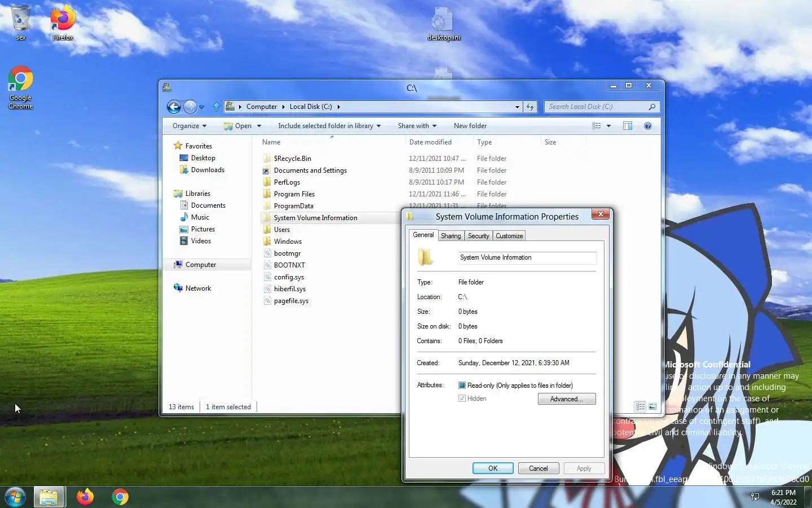Click the Explorer Forward navigation button
The image size is (812, 508).
click(x=191, y=107)
